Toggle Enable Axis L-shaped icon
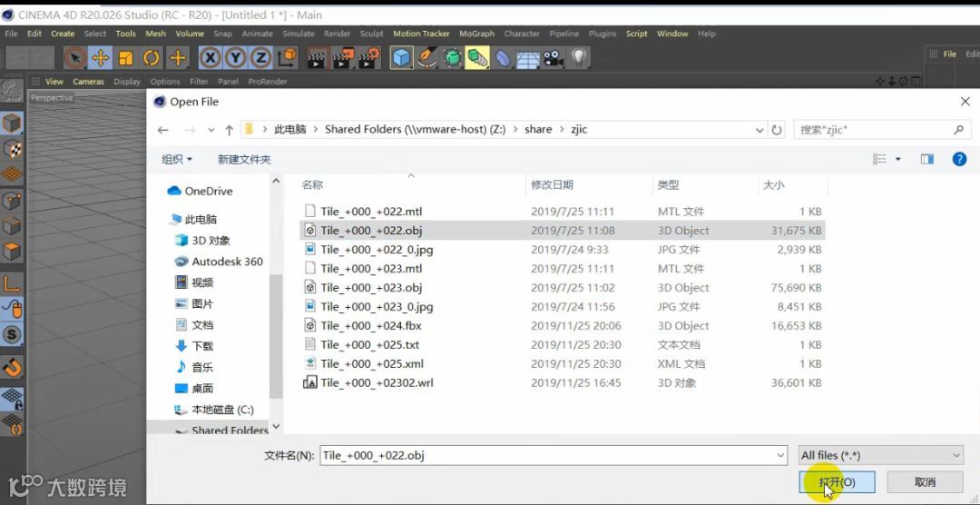Viewport: 980px width, 505px height. [13, 283]
